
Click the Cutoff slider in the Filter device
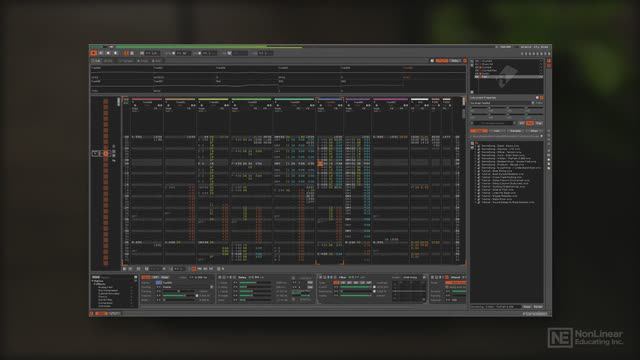click(x=356, y=287)
